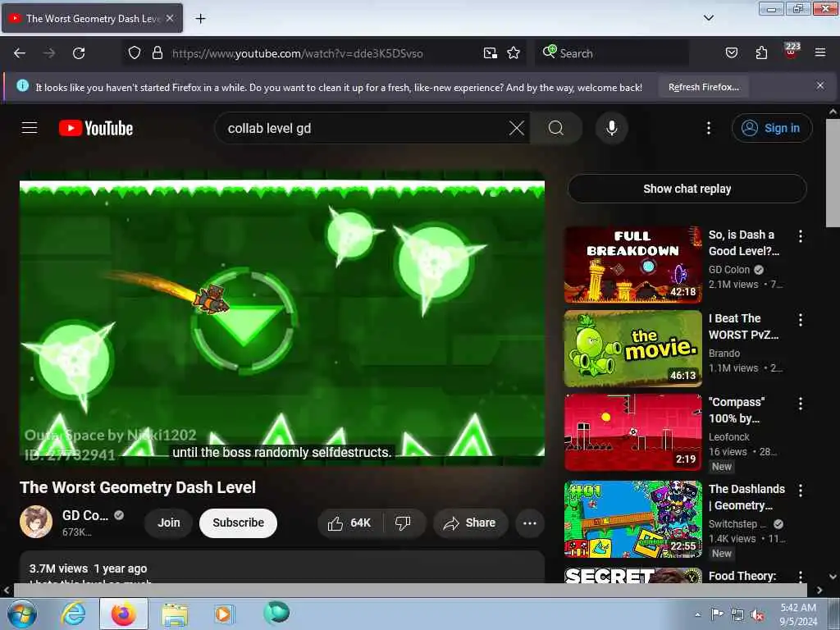840x630 pixels.
Task: Click Show chat replay button
Action: click(687, 189)
